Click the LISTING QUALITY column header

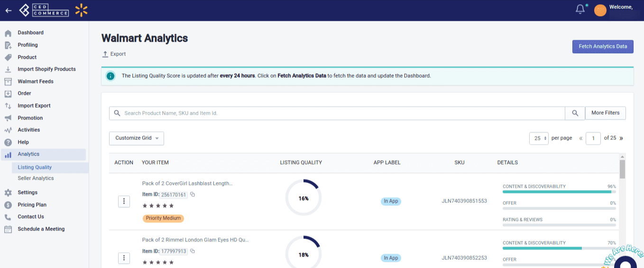click(x=301, y=163)
